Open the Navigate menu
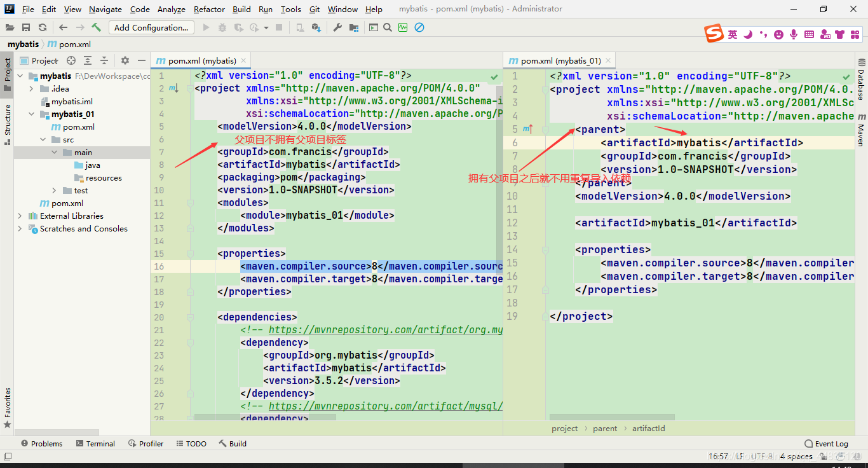Image resolution: width=868 pixels, height=468 pixels. tap(105, 9)
